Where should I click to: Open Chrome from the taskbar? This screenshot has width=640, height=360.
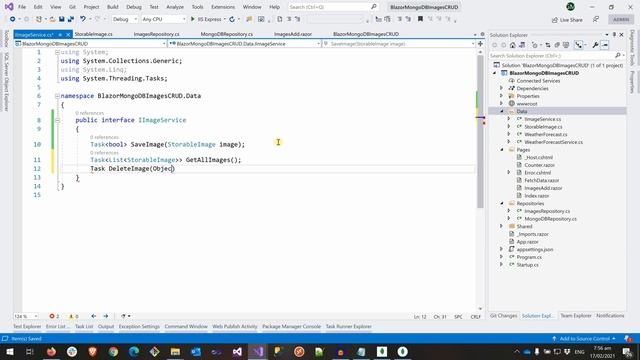click(113, 351)
